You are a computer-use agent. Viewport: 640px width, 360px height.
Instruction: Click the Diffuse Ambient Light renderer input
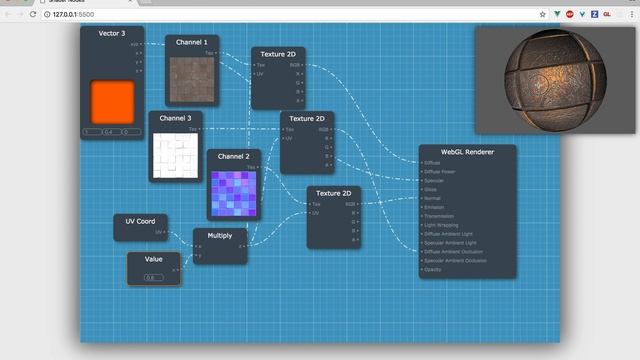tap(422, 234)
